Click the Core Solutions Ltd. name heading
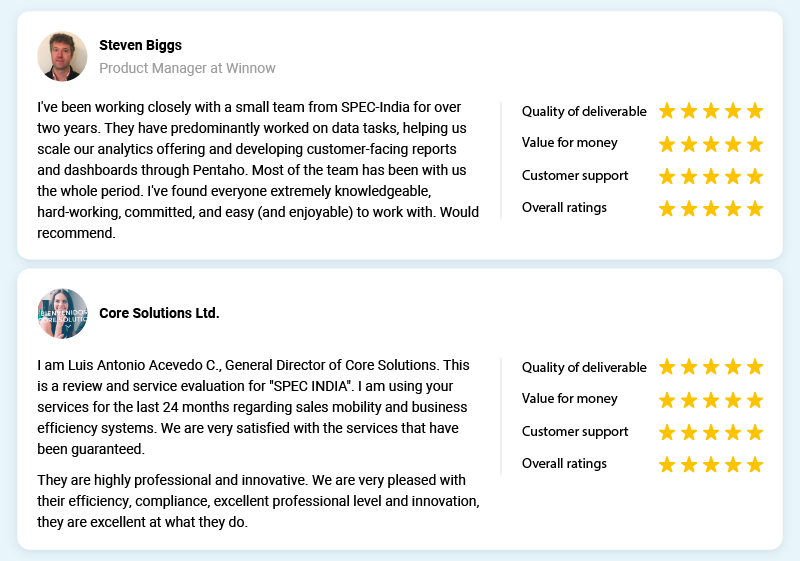Viewport: 800px width, 561px height. pyautogui.click(x=159, y=313)
